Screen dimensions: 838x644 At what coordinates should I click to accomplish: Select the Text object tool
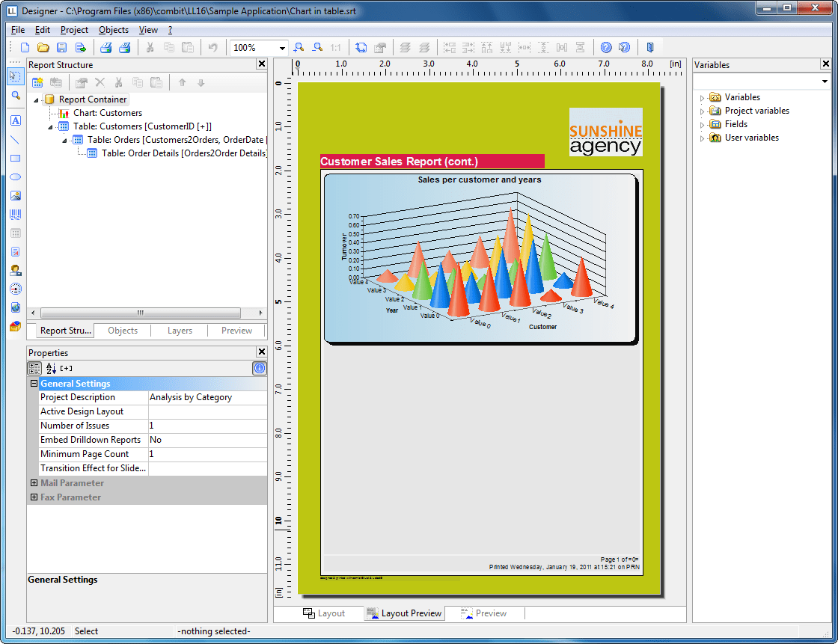coord(15,120)
